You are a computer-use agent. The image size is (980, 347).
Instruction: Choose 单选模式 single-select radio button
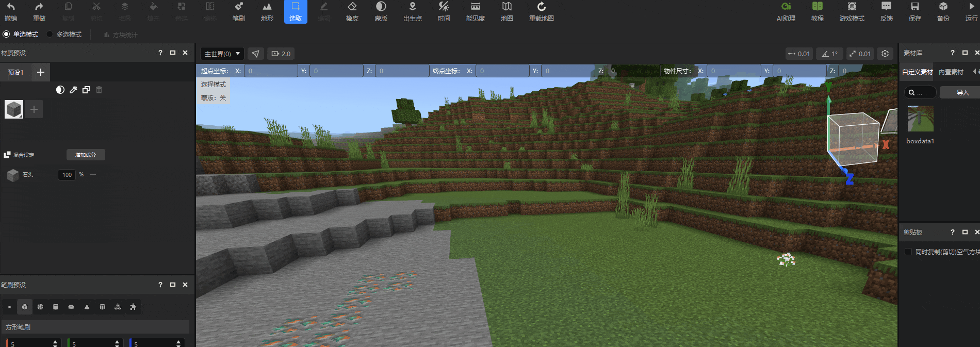click(x=6, y=35)
